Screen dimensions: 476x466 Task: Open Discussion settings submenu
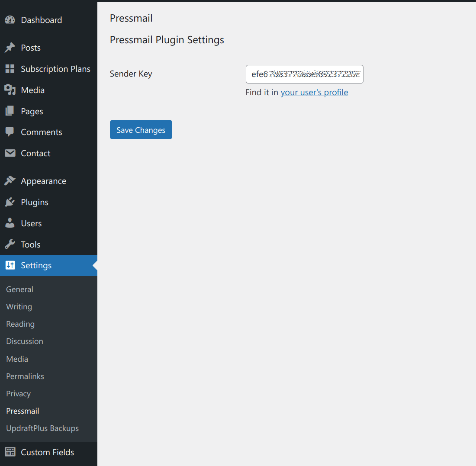[25, 341]
